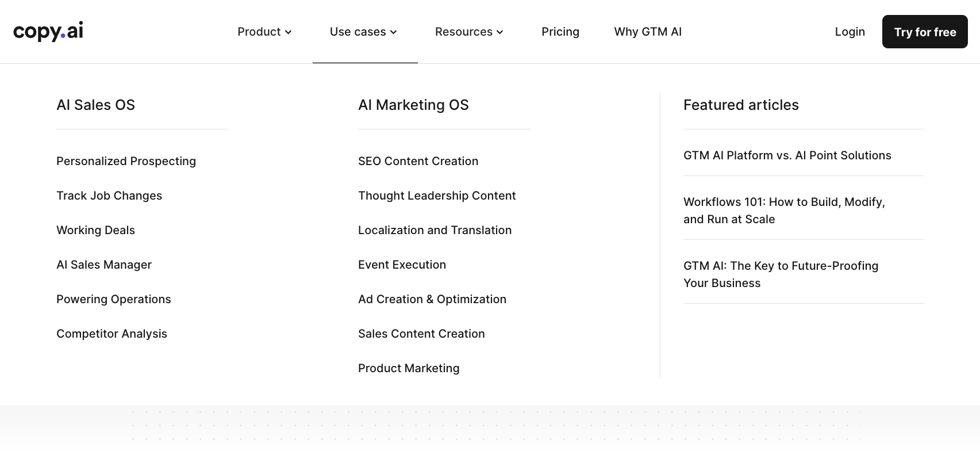Click the AI Marketing OS heading
980x451 pixels.
413,105
